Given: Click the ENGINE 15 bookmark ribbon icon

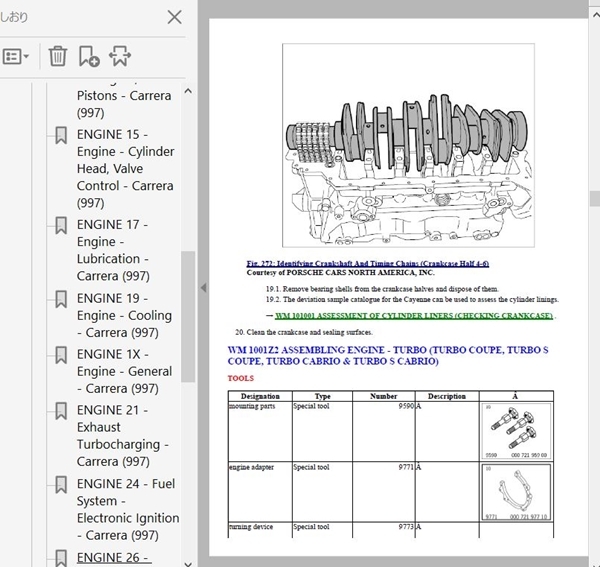Looking at the screenshot, I should coord(61,135).
